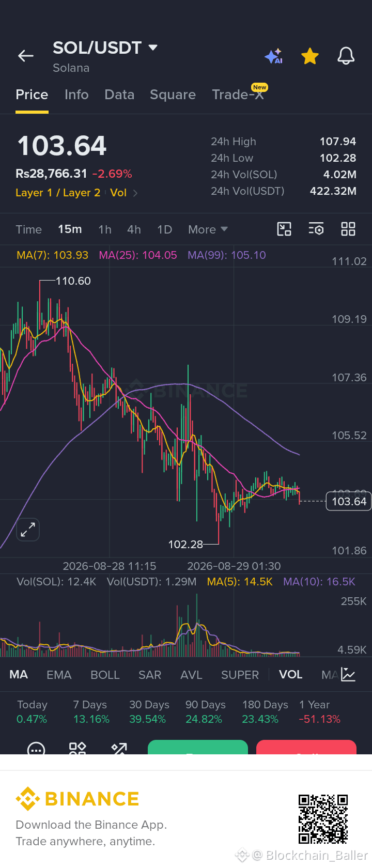The height and width of the screenshot is (868, 372).
Task: Tap the 24h Low value 102.28
Action: click(338, 158)
